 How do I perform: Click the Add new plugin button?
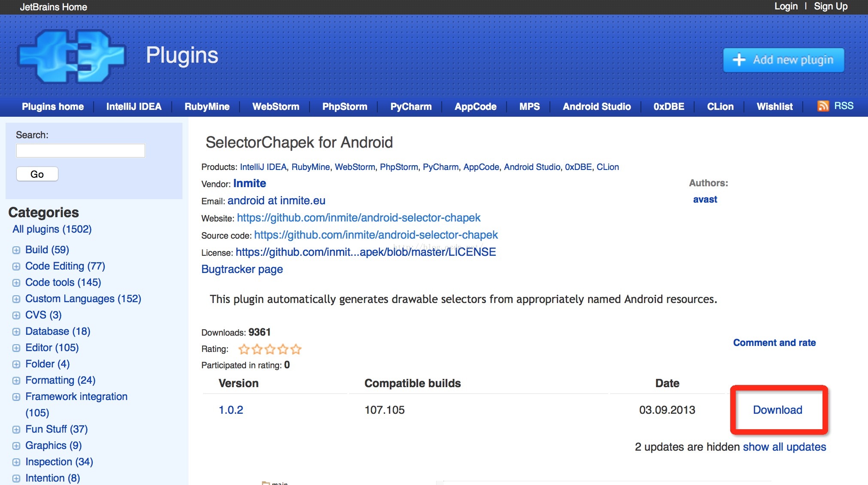coord(783,60)
